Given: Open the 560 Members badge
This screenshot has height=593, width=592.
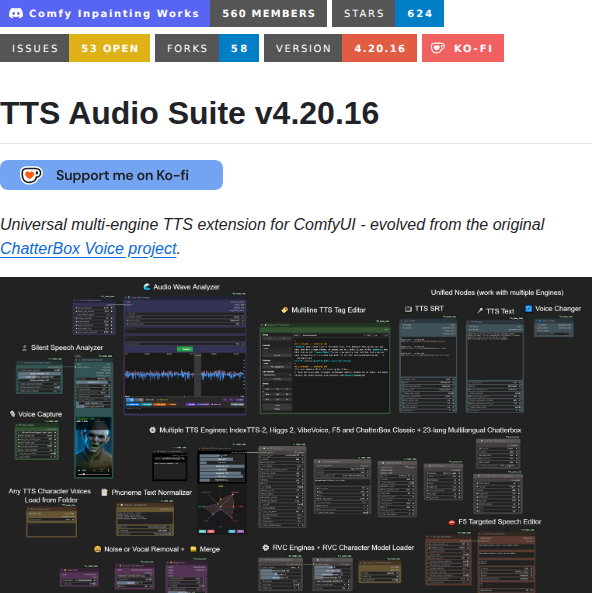Looking at the screenshot, I should [268, 13].
